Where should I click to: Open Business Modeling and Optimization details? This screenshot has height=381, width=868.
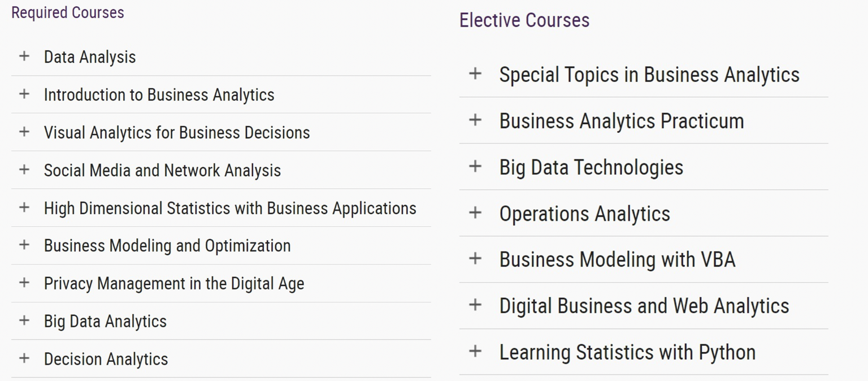[221, 246]
